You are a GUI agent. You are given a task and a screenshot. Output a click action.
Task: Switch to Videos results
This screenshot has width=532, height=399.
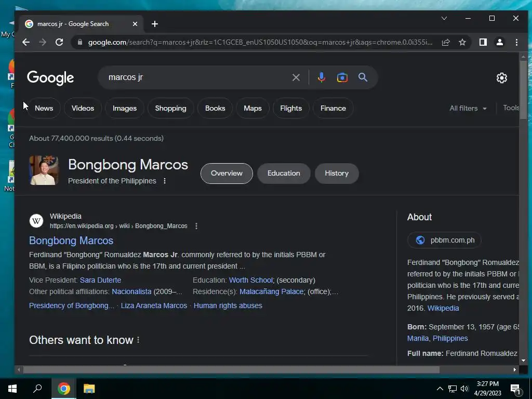(83, 108)
